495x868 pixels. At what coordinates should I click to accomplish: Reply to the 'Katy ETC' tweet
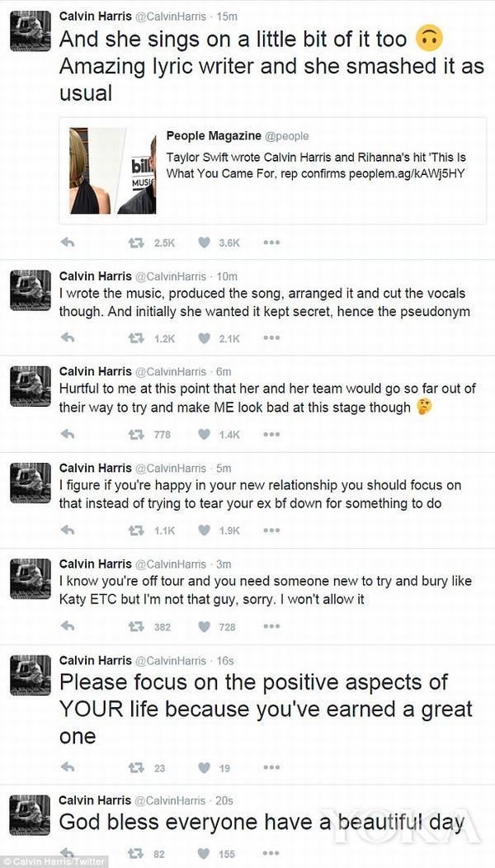(68, 626)
